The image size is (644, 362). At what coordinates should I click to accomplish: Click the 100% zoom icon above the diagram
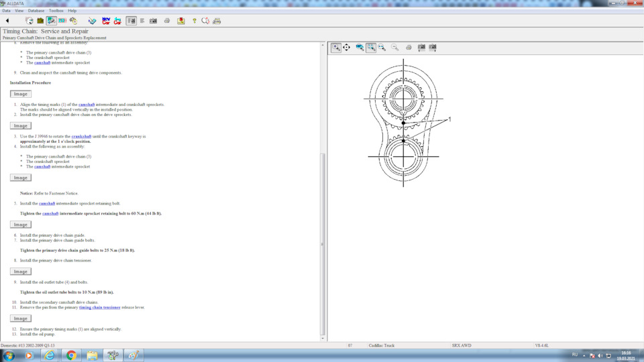(x=360, y=48)
